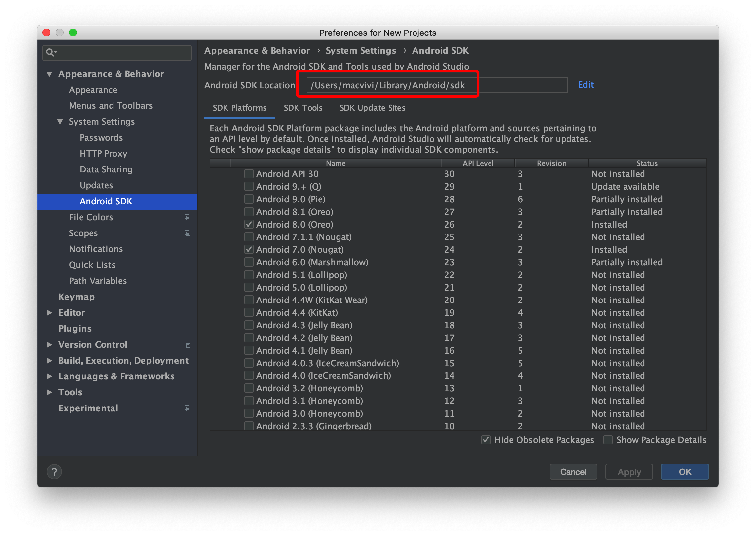Confirm with the OK button

tap(685, 472)
